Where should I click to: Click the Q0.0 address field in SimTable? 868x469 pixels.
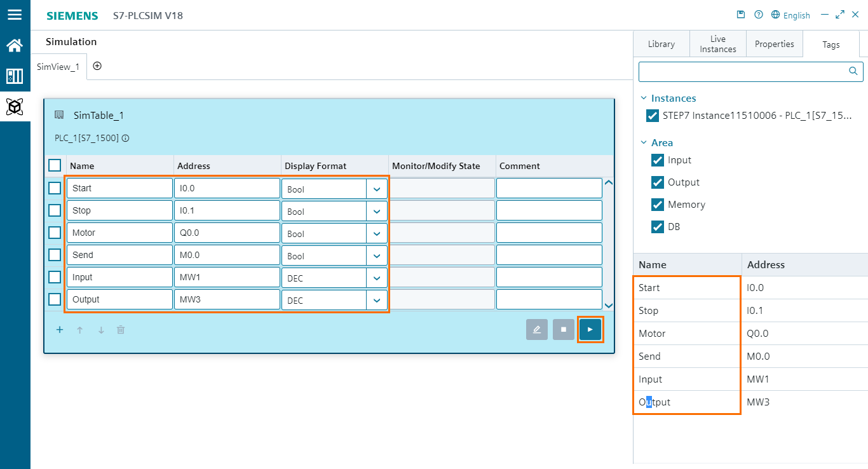227,233
